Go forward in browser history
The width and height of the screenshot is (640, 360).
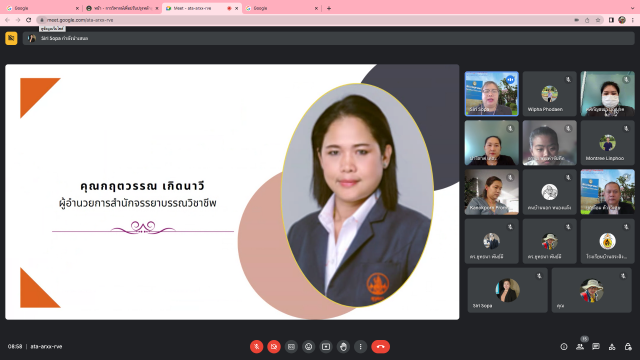(18, 20)
